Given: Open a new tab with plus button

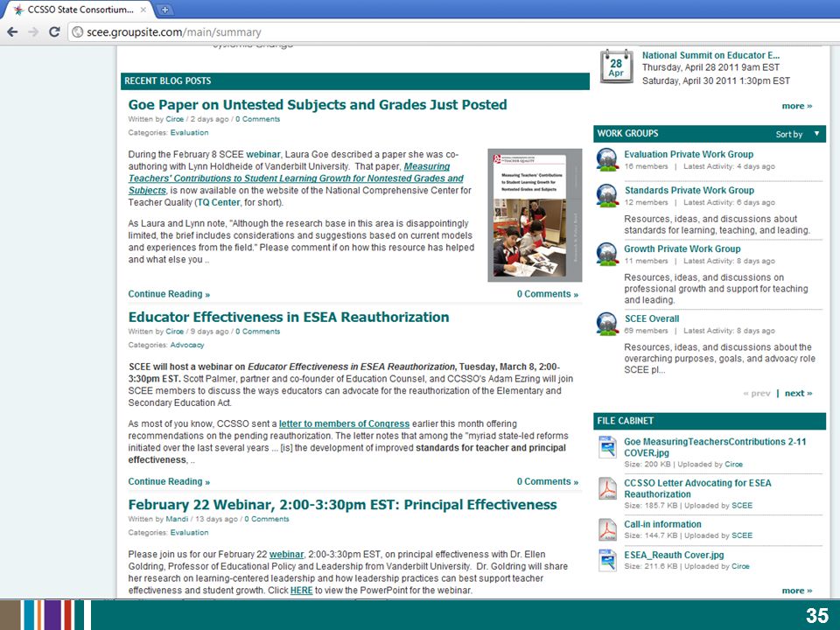Looking at the screenshot, I should point(165,10).
